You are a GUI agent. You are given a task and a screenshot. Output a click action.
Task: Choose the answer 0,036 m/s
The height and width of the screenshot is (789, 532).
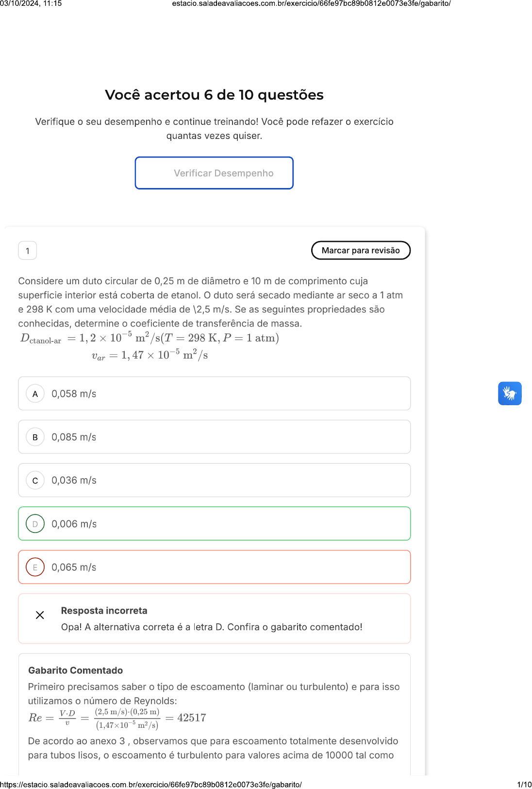tap(74, 480)
